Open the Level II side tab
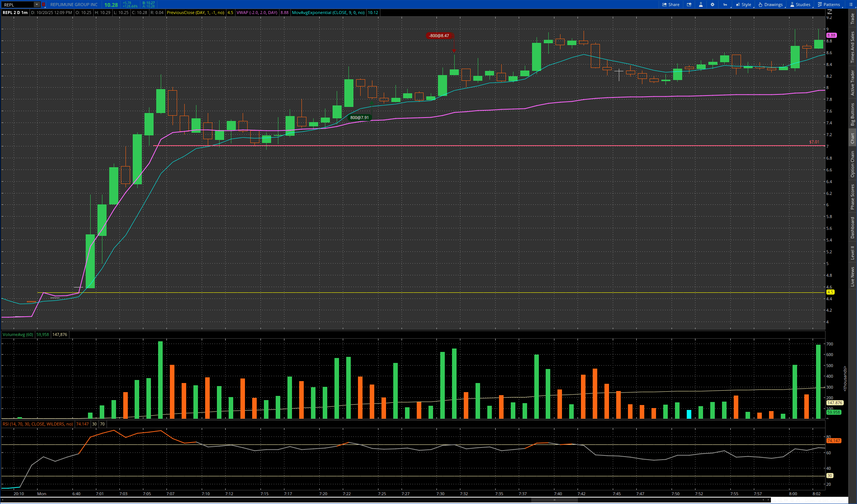This screenshot has width=857, height=504. pyautogui.click(x=852, y=253)
